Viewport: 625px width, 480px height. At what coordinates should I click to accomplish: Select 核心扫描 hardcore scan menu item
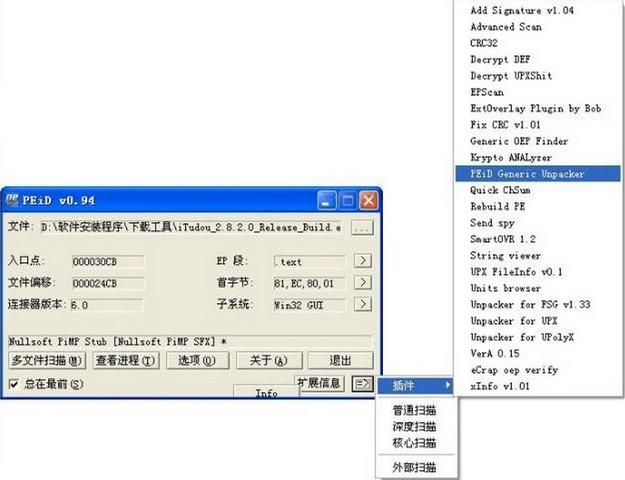415,443
